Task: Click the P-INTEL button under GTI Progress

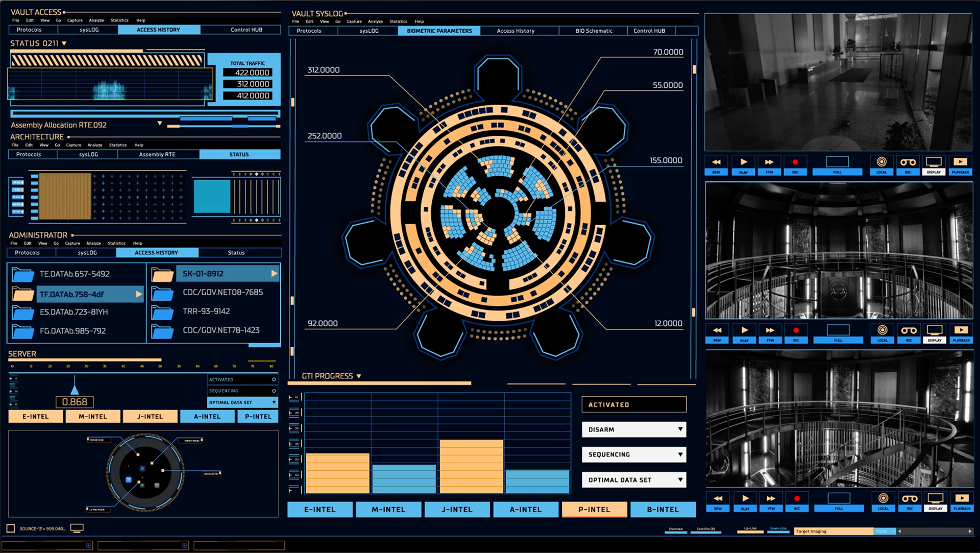Action: (594, 510)
